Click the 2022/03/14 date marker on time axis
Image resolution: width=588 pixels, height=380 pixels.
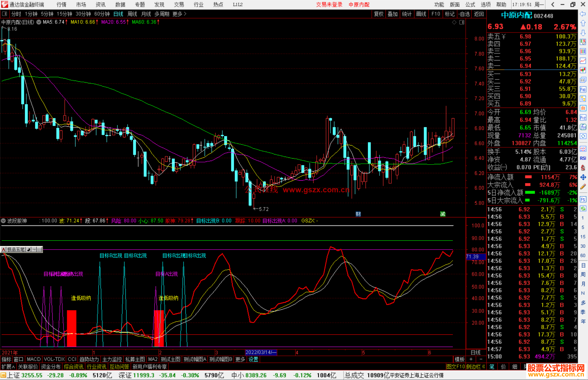(261, 352)
